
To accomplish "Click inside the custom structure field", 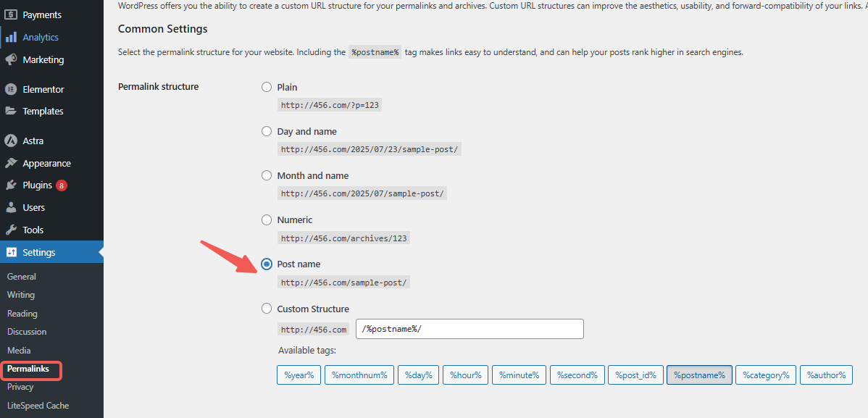I will [x=470, y=328].
